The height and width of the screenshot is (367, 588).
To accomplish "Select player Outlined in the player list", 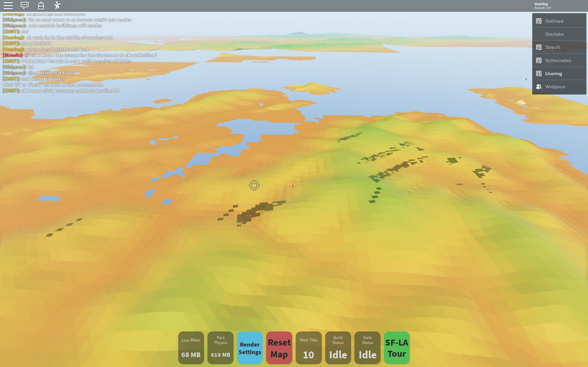I will (x=559, y=21).
